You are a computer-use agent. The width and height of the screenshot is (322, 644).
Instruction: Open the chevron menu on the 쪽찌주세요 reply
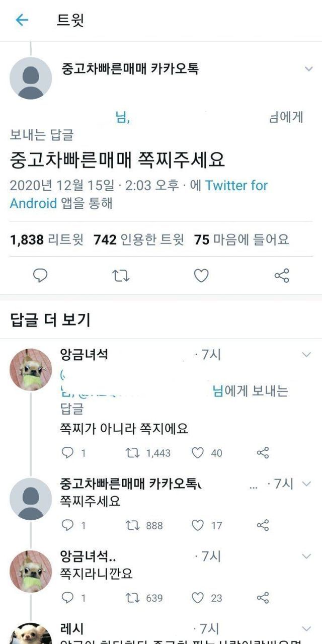click(x=306, y=484)
